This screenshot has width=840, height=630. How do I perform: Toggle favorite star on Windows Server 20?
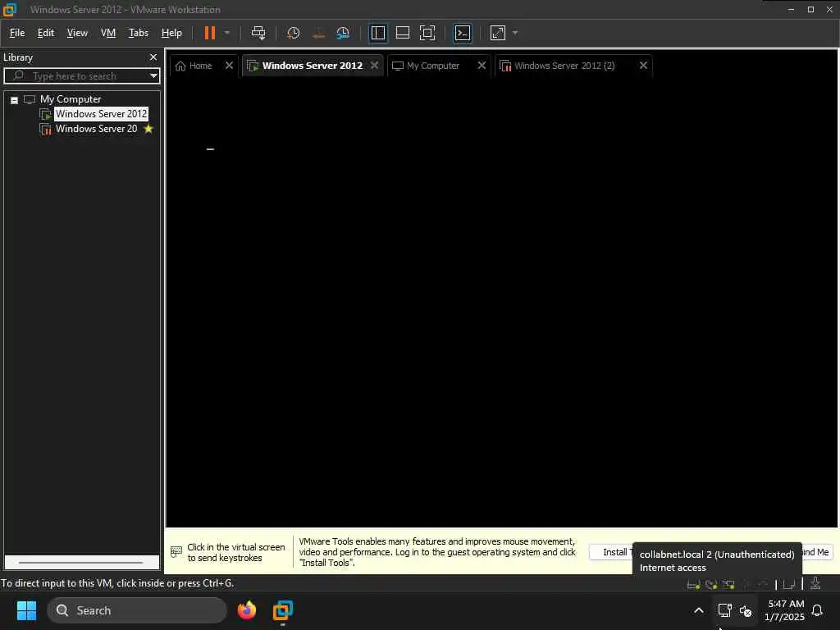pyautogui.click(x=148, y=129)
